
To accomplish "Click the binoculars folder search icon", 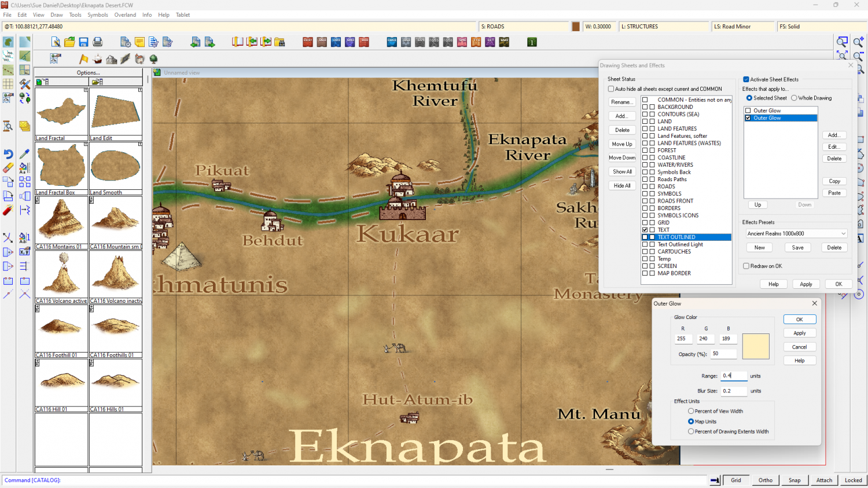I will [279, 42].
